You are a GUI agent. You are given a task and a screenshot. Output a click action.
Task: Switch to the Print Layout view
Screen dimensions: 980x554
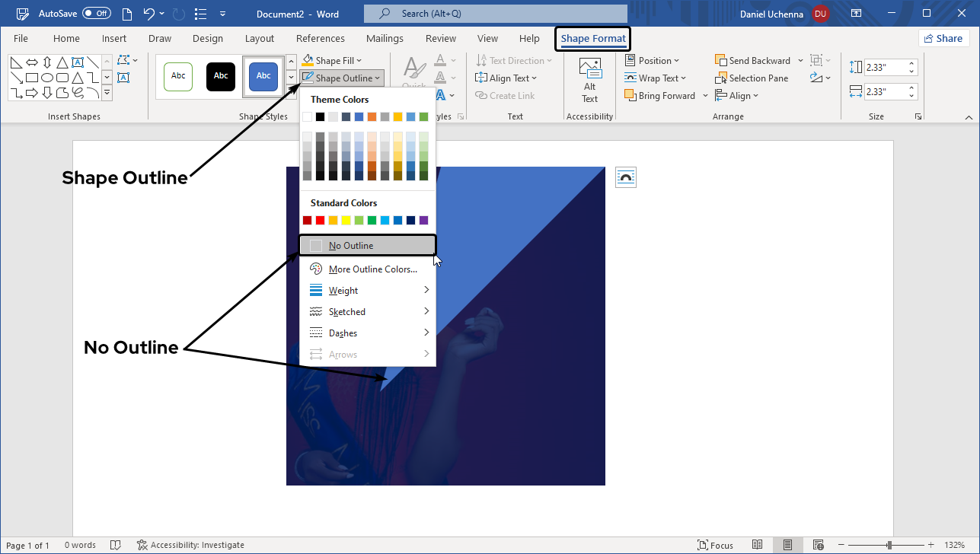coord(787,545)
